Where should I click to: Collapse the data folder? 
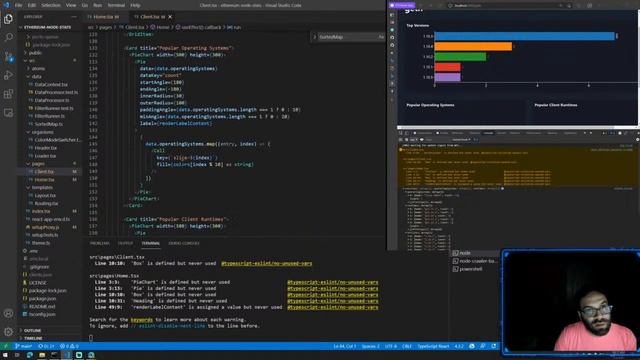coord(36,76)
